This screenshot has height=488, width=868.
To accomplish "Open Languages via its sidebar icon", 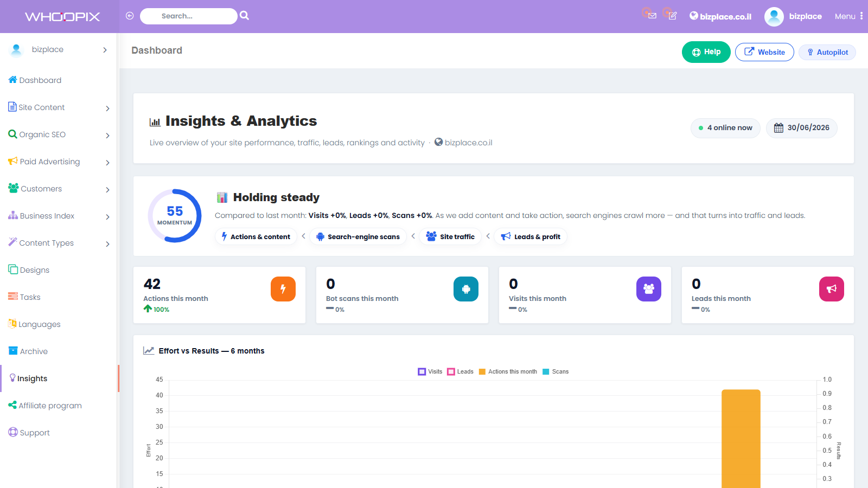I will [12, 324].
